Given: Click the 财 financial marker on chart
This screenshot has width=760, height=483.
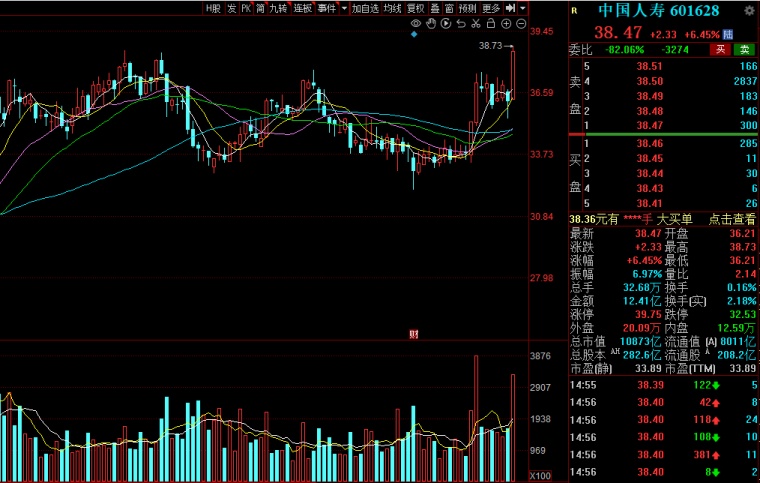Looking at the screenshot, I should [412, 333].
